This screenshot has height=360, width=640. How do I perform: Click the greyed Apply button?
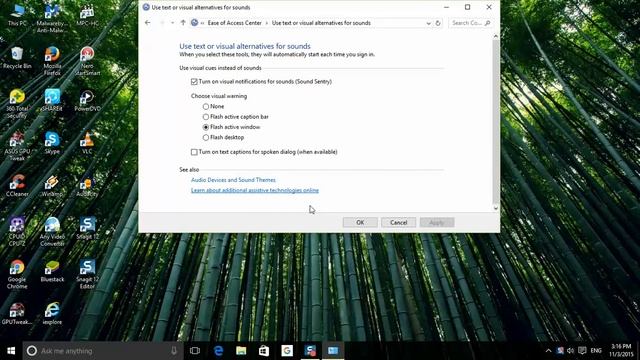[437, 222]
